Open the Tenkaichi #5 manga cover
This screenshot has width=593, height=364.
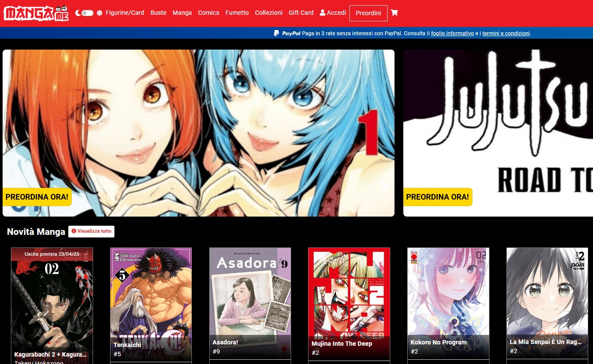tap(151, 305)
